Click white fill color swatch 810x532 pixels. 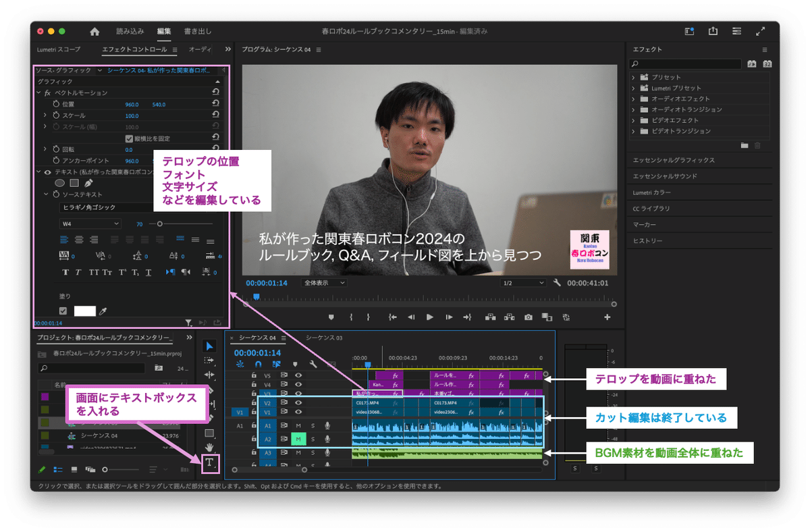coord(84,311)
